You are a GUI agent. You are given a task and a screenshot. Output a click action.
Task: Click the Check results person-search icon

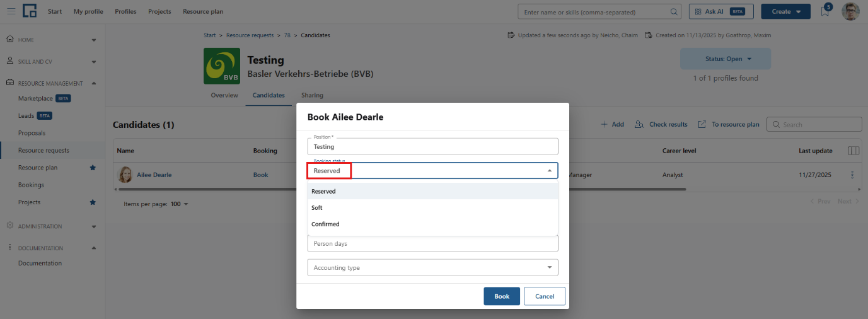click(x=639, y=124)
